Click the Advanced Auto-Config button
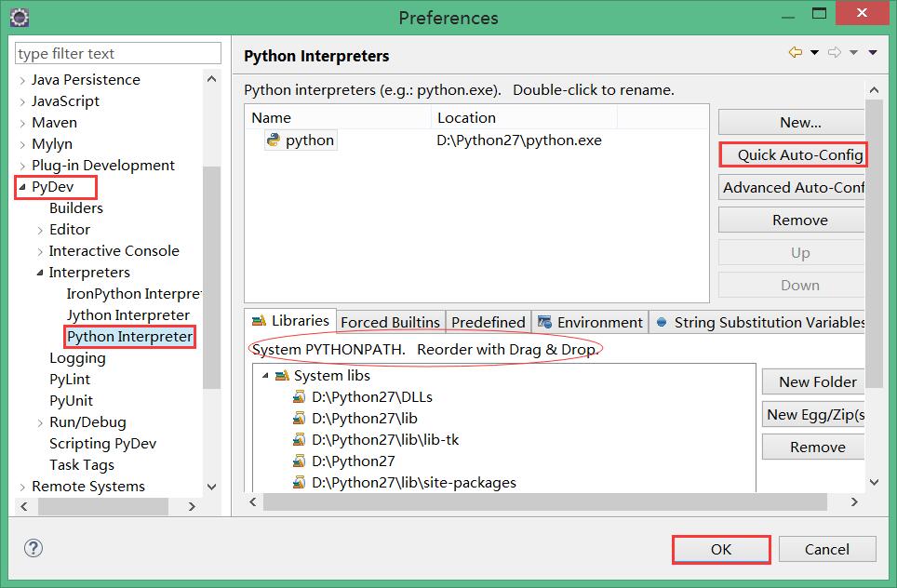Image resolution: width=897 pixels, height=588 pixels. coord(792,188)
